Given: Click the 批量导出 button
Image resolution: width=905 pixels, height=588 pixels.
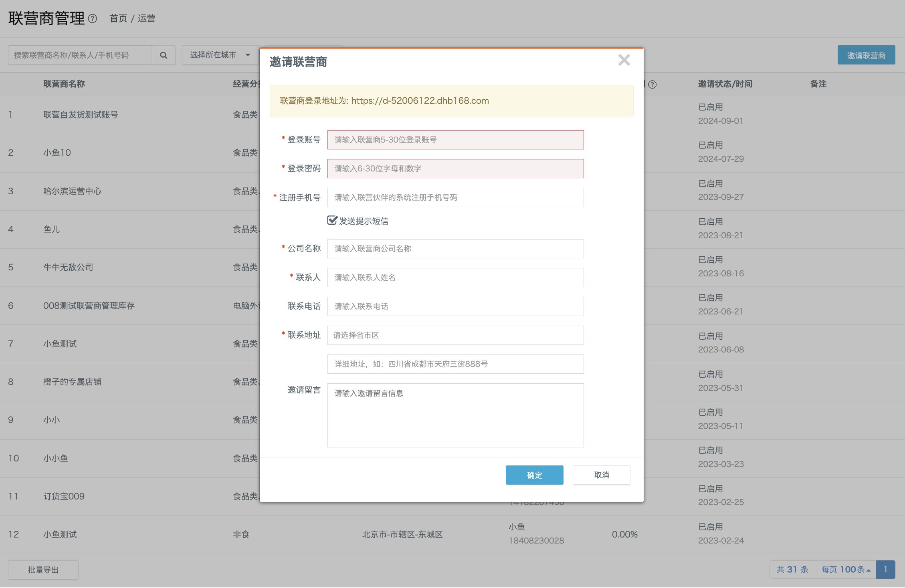Looking at the screenshot, I should 43,570.
